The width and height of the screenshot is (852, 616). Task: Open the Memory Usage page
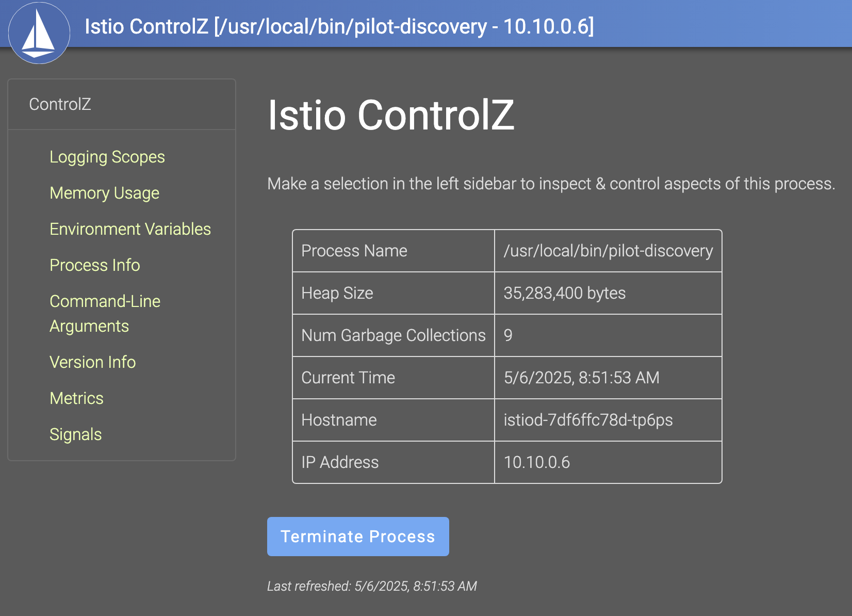[x=104, y=193]
